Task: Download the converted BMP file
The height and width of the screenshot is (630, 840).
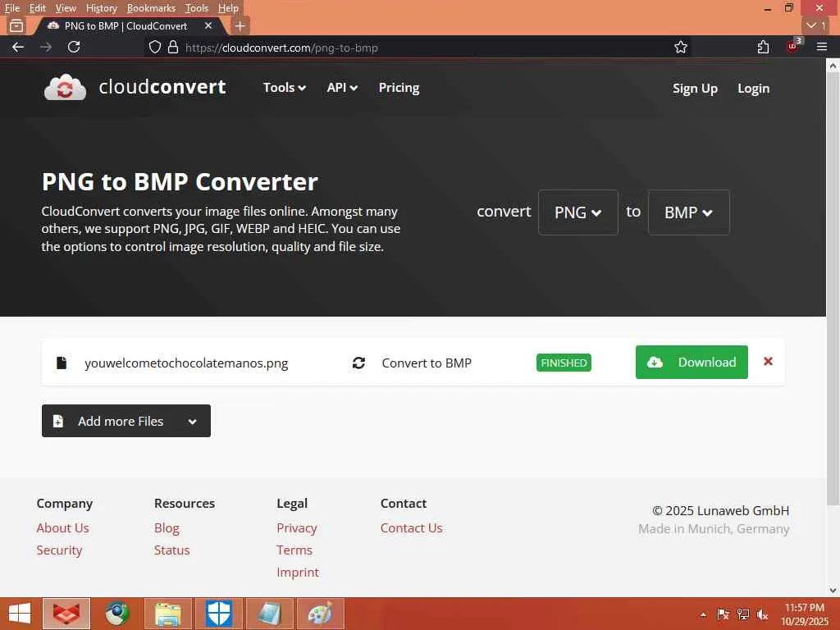Action: (x=692, y=362)
